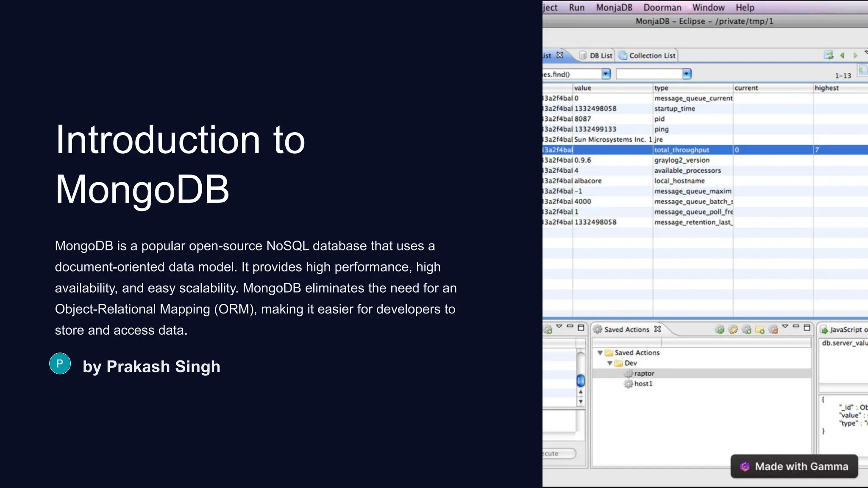Collapse the Dev folder in the tree
Viewport: 868px width, 488px height.
(x=610, y=363)
